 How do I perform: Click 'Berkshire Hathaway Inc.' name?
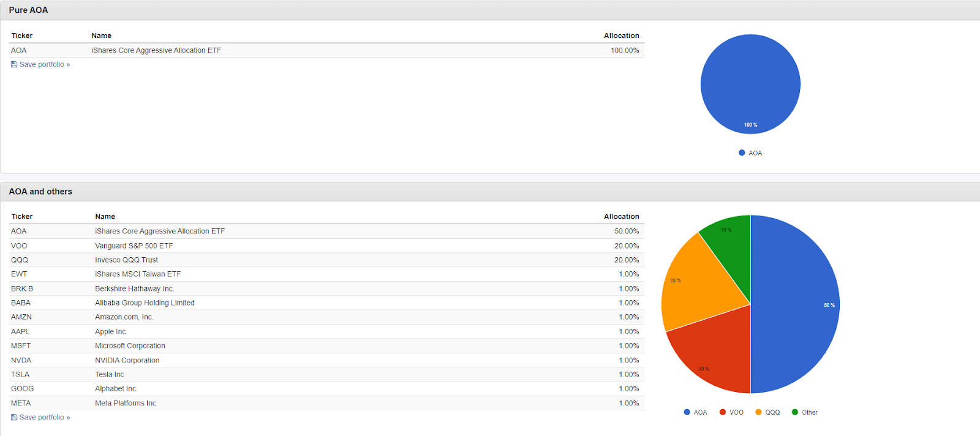[x=135, y=288]
